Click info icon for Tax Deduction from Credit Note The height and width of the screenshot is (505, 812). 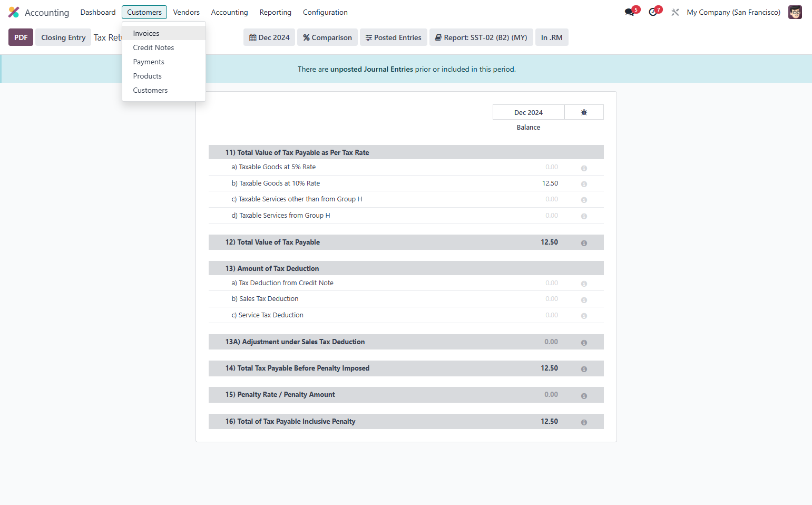coord(584,284)
